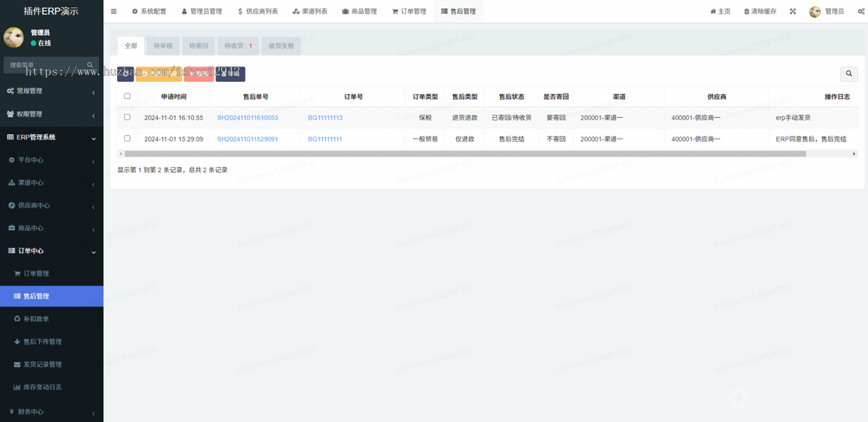Image resolution: width=868 pixels, height=422 pixels.
Task: Click the person icon beside 管理员管理
Action: (184, 12)
